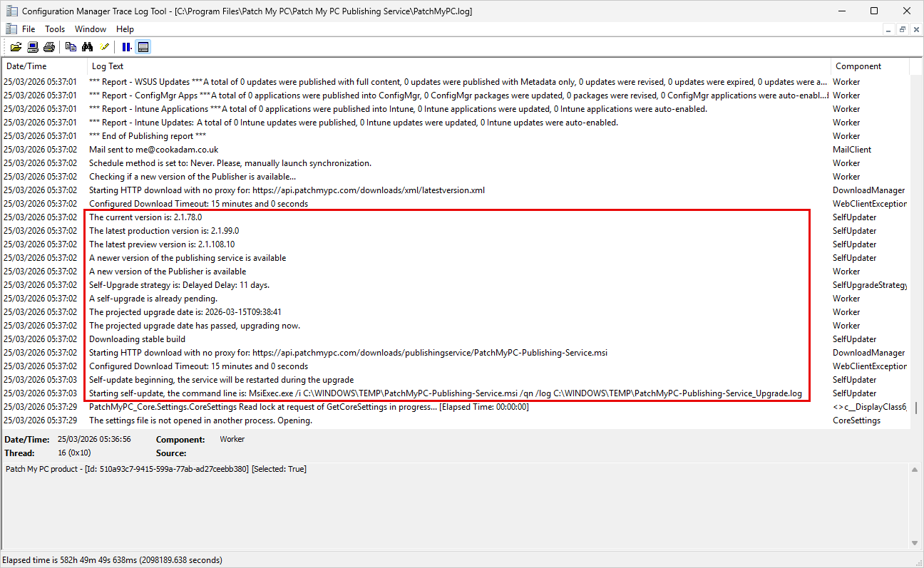Open the File menu

click(29, 29)
